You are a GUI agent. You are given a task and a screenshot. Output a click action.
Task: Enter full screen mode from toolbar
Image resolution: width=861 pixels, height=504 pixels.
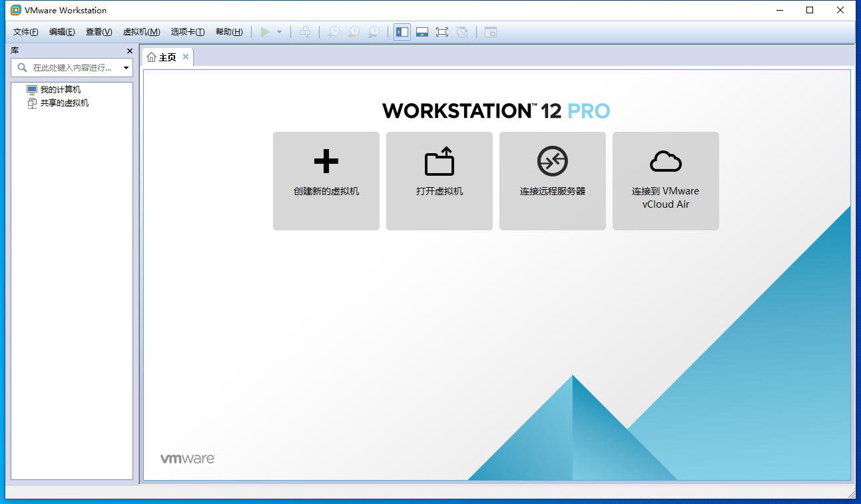pos(441,32)
